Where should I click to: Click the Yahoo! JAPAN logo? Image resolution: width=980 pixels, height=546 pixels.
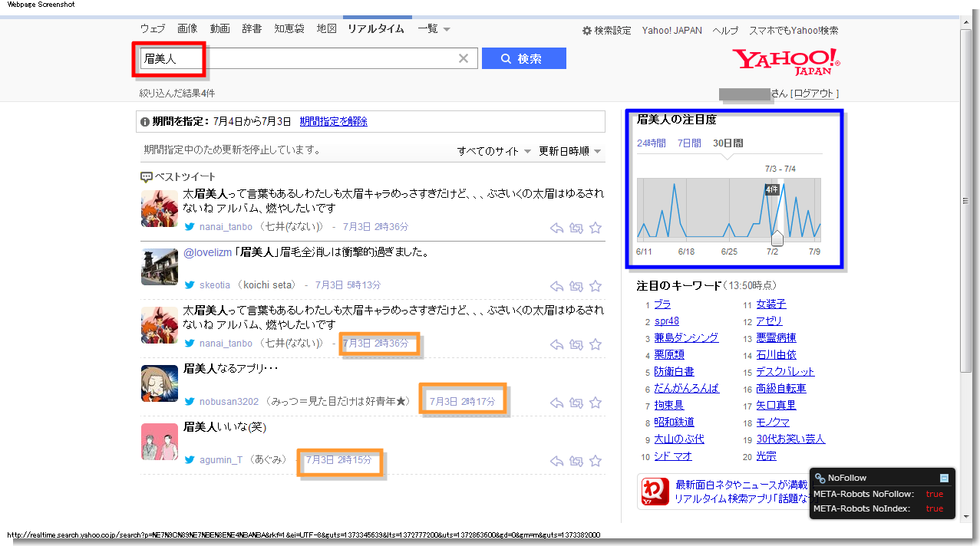786,61
